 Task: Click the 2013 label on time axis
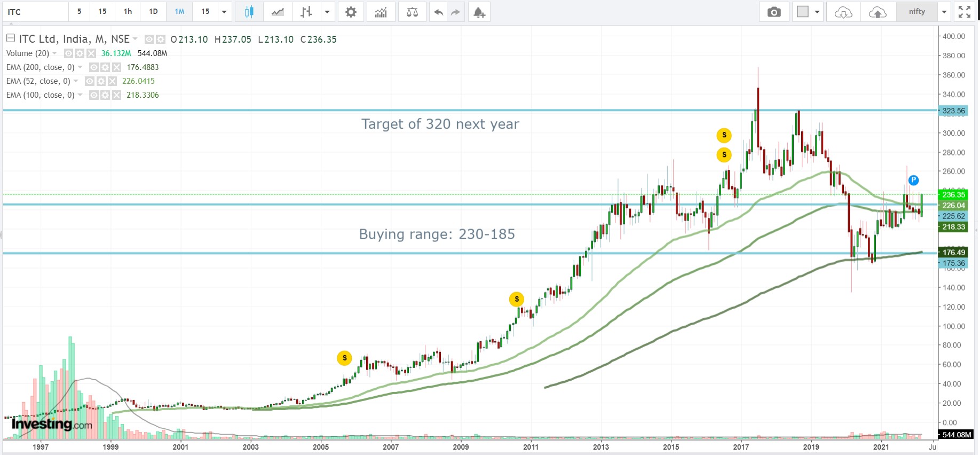[601, 447]
